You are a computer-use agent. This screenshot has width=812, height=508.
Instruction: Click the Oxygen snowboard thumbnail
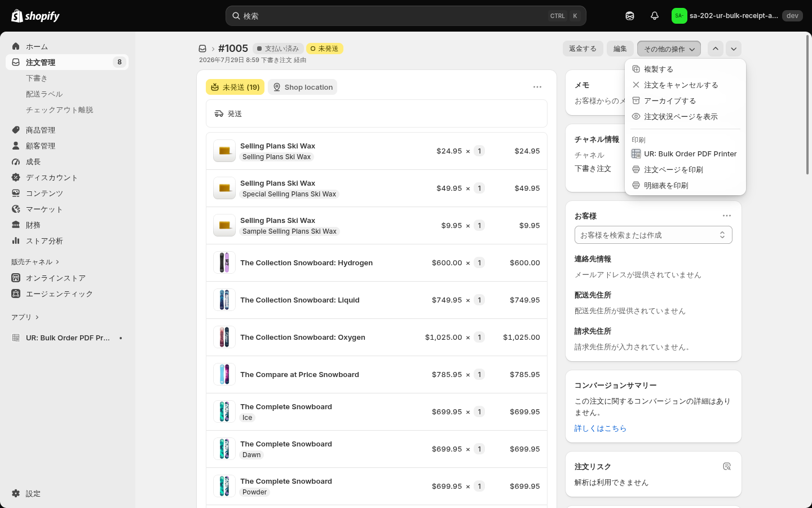(x=224, y=337)
